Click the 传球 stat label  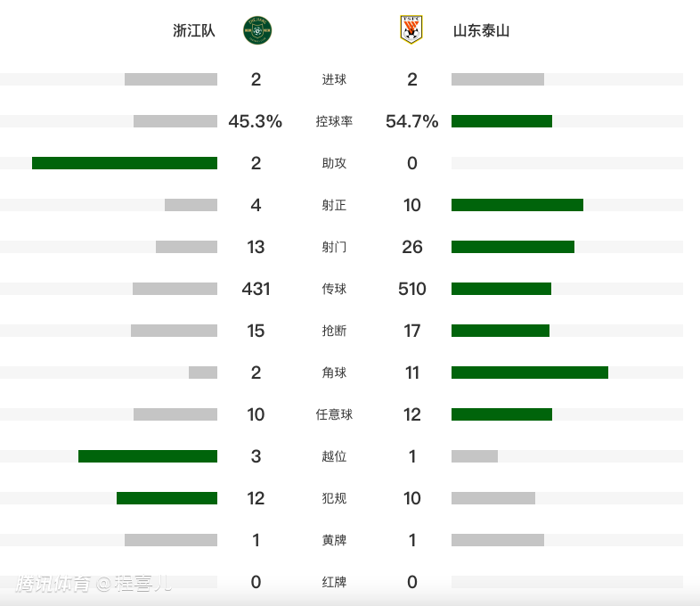click(x=334, y=289)
